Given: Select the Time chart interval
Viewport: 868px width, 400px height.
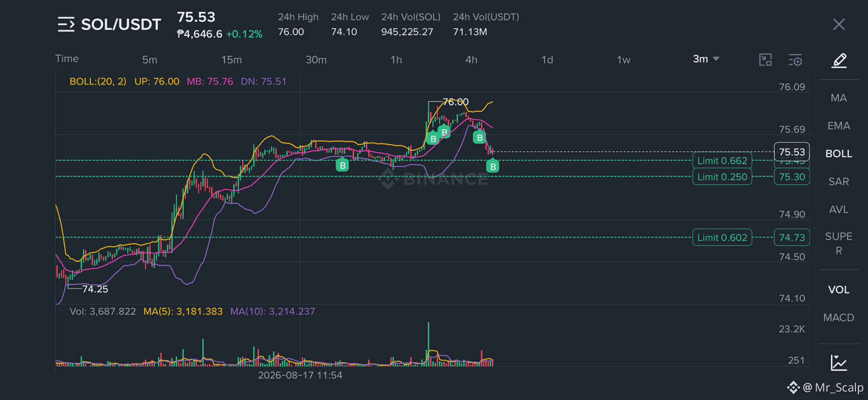Looking at the screenshot, I should pos(67,58).
